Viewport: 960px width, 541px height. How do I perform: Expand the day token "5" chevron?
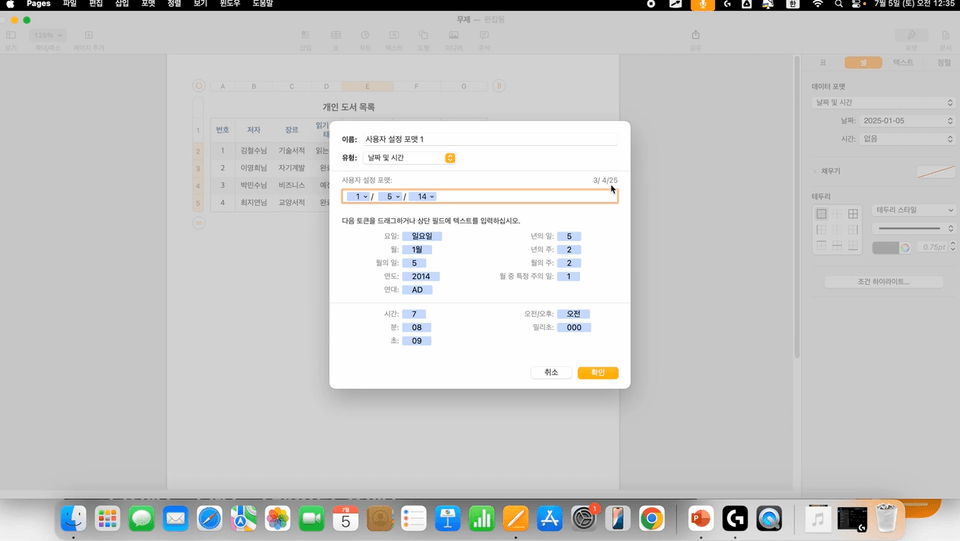397,196
